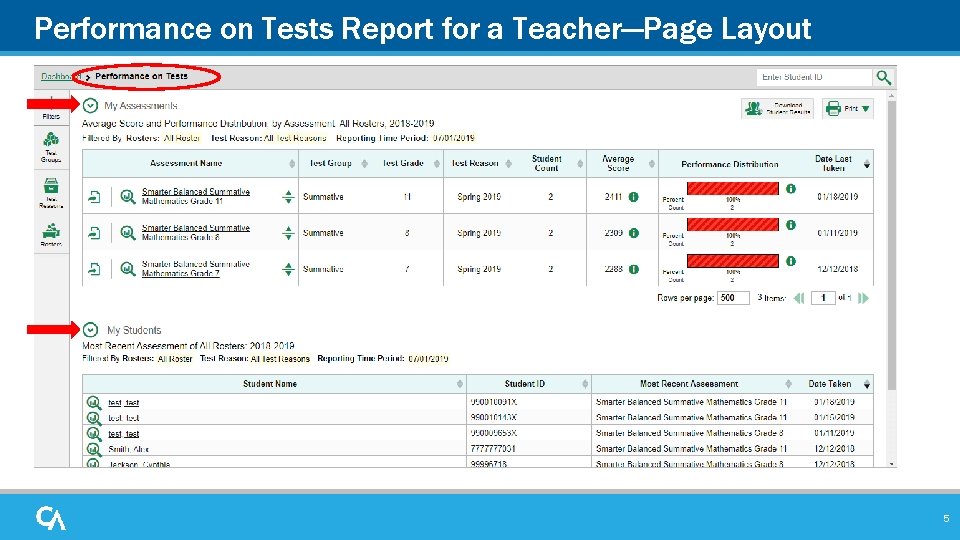
Task: Click the report icon for Mathematics Grade 7 row
Action: (94, 269)
